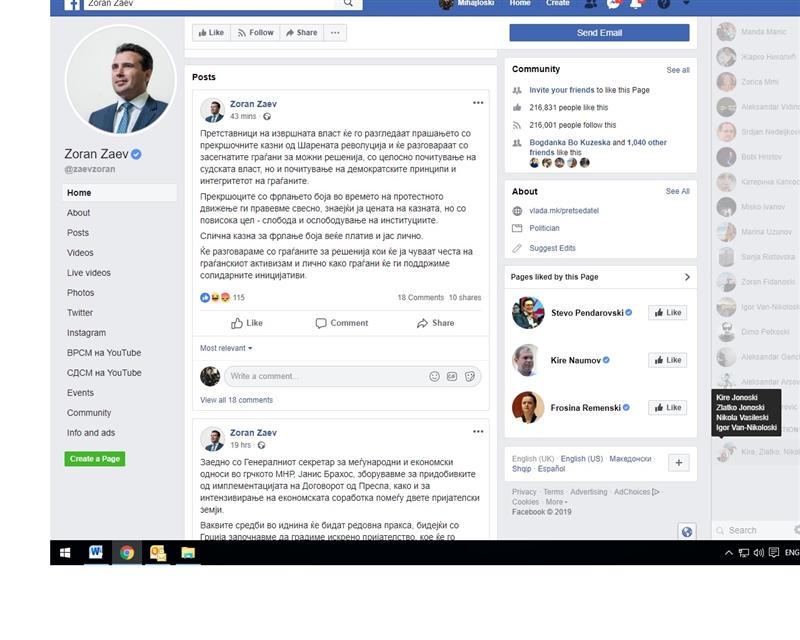Select About in the page sidebar

(78, 212)
